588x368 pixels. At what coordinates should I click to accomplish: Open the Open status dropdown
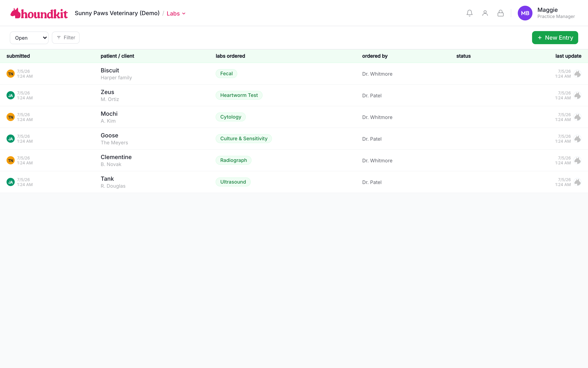29,38
